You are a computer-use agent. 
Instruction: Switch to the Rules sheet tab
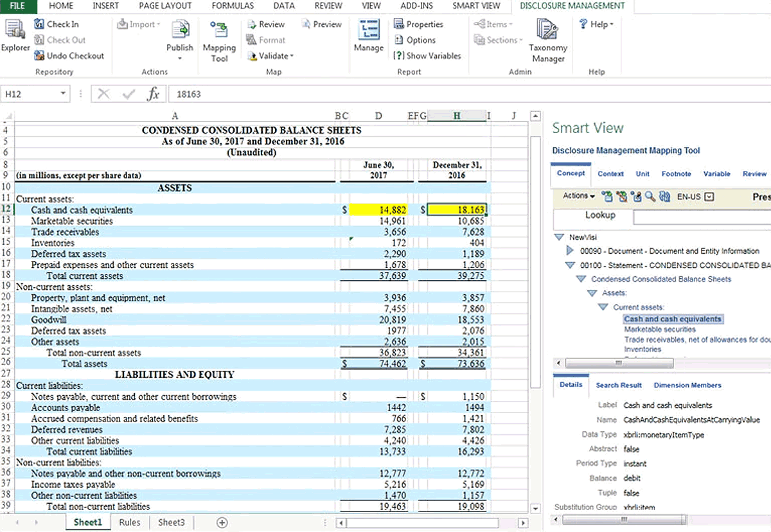click(130, 522)
